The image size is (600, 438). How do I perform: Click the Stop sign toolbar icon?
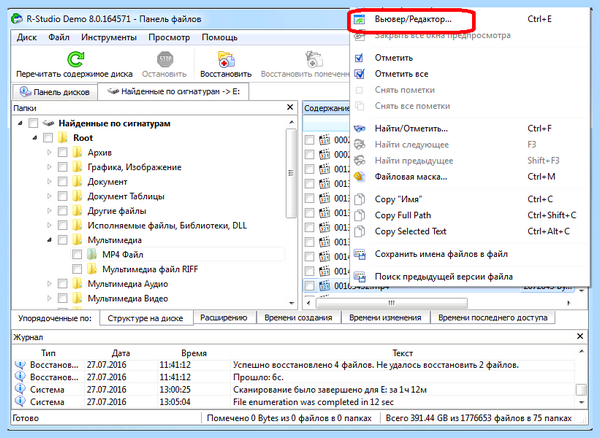(165, 59)
